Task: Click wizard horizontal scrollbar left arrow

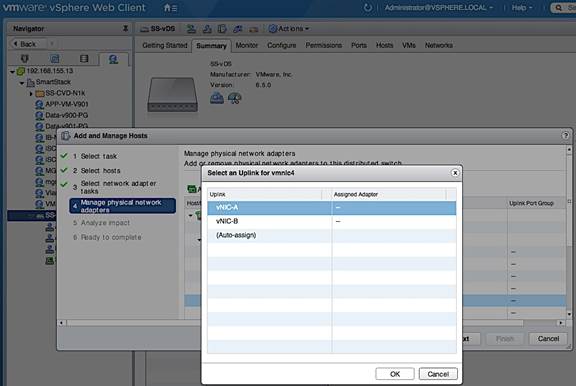Action: click(x=62, y=323)
